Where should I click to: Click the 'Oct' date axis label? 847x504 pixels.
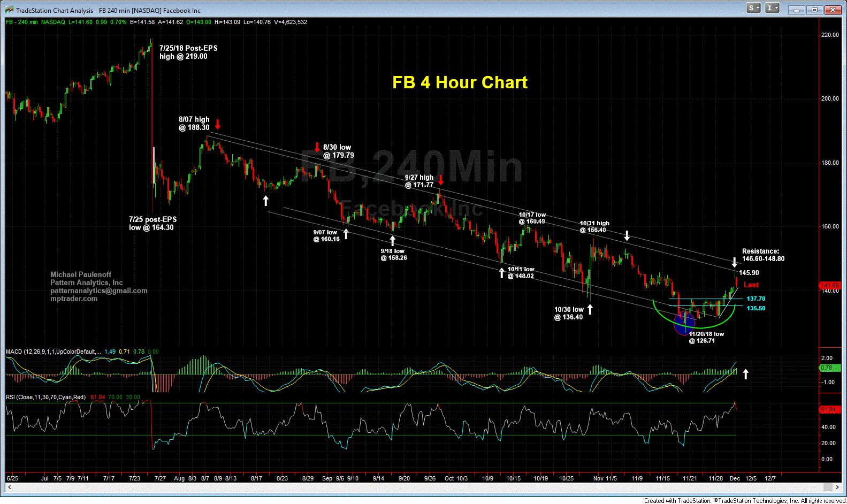pyautogui.click(x=449, y=478)
